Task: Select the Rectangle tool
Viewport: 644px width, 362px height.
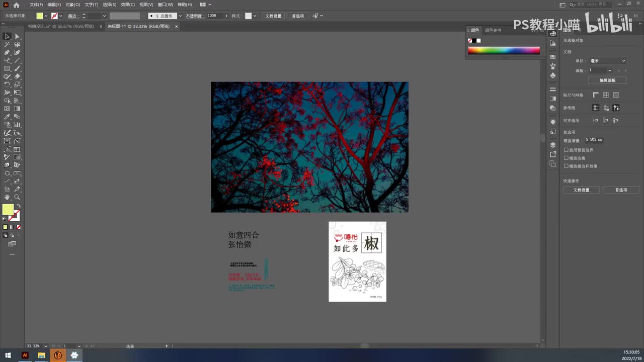Action: tap(7, 68)
